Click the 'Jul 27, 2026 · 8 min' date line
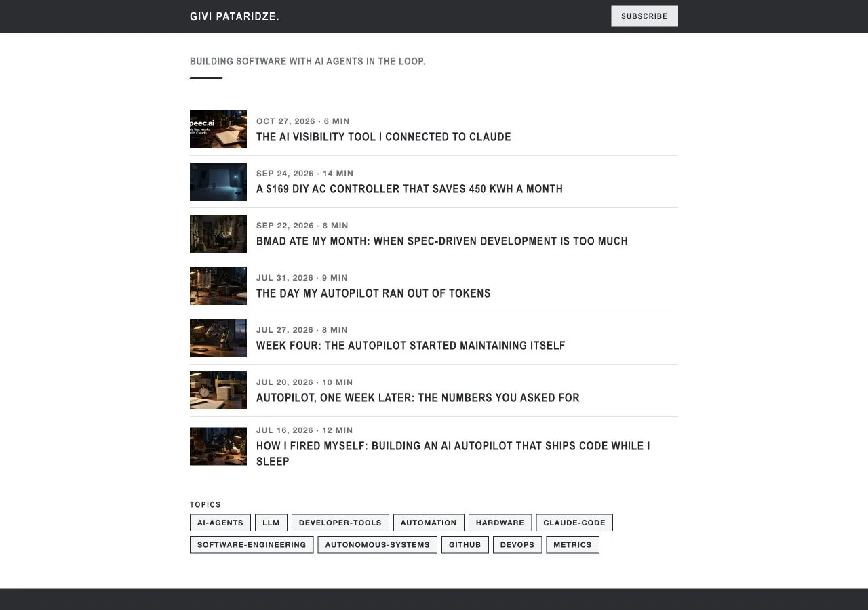Viewport: 868px width, 610px height. (x=302, y=330)
